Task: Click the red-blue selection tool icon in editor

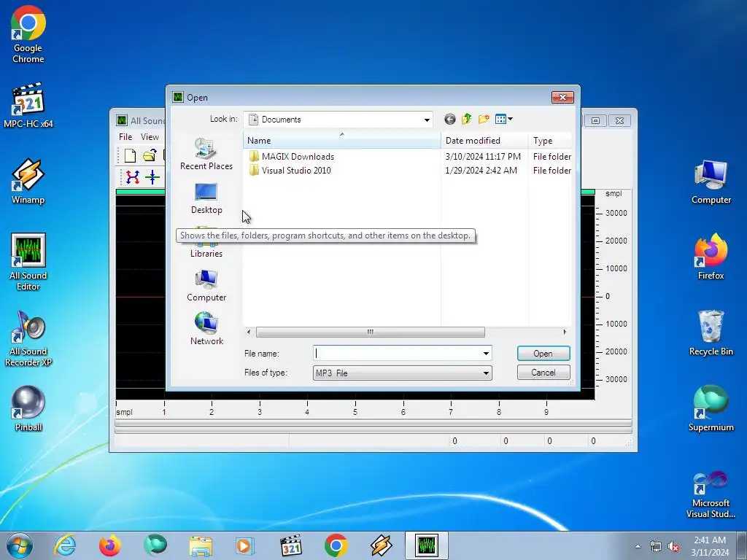Action: (x=133, y=177)
